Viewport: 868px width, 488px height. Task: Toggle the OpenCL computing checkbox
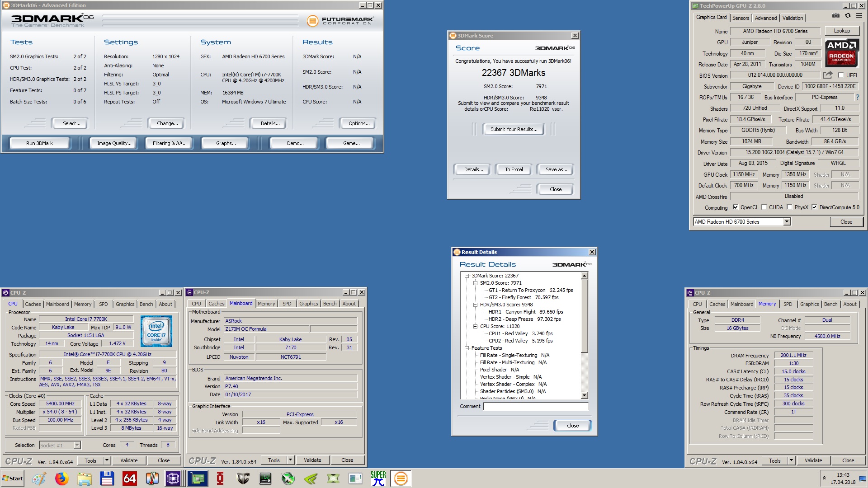[x=736, y=207]
